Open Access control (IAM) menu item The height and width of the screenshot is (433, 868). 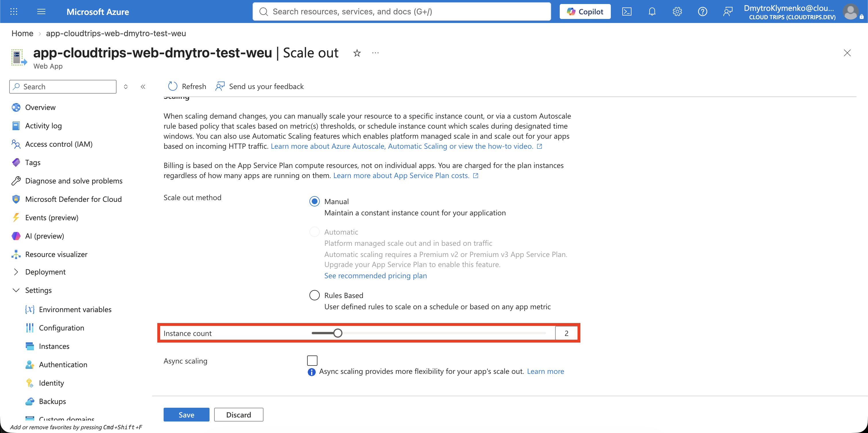click(59, 144)
